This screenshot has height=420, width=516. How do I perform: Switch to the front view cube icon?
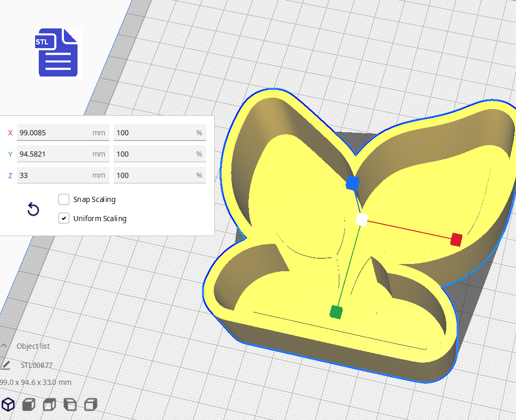click(x=28, y=405)
